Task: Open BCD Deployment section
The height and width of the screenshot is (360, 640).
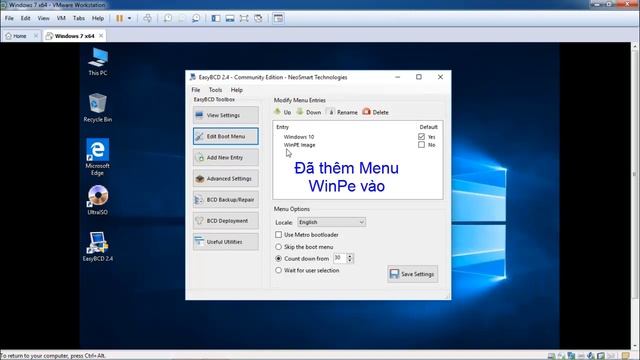Action: coord(226,221)
